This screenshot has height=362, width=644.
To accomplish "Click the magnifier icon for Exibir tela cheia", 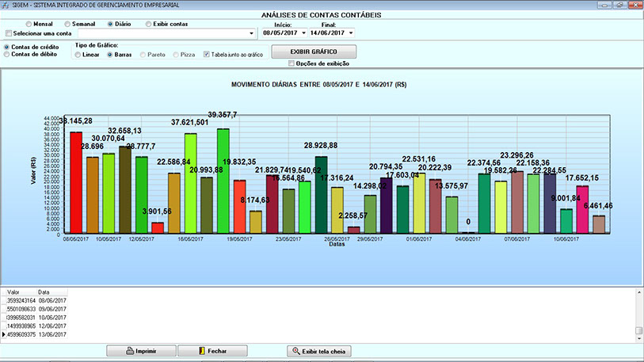I will click(296, 350).
